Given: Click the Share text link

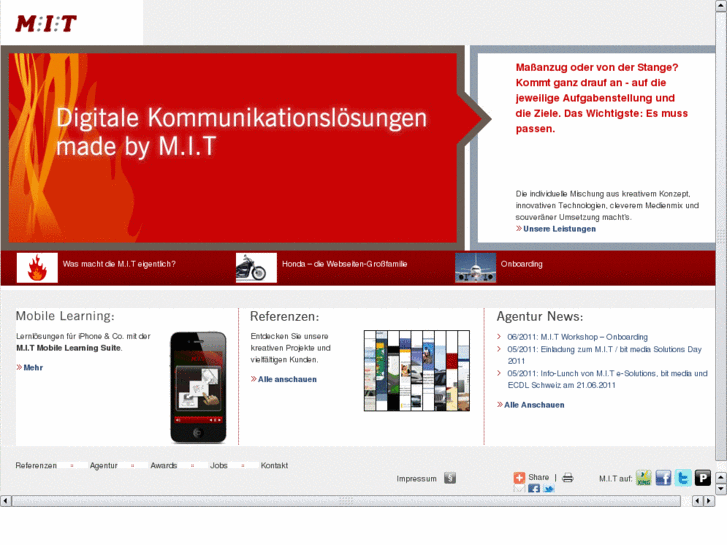Looking at the screenshot, I should 538,477.
